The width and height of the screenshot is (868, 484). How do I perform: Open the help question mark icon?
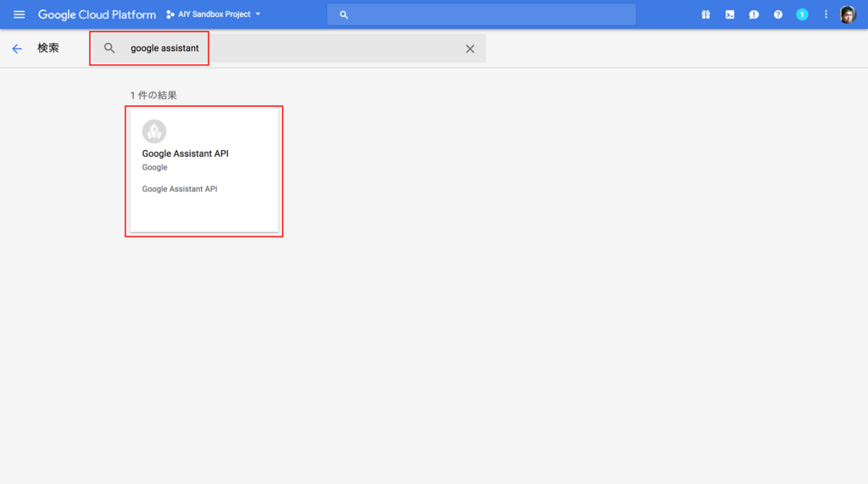point(778,15)
